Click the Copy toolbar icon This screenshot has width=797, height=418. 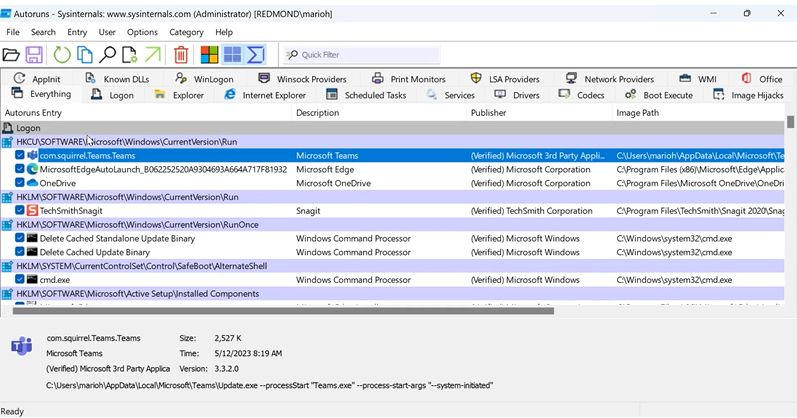point(84,54)
